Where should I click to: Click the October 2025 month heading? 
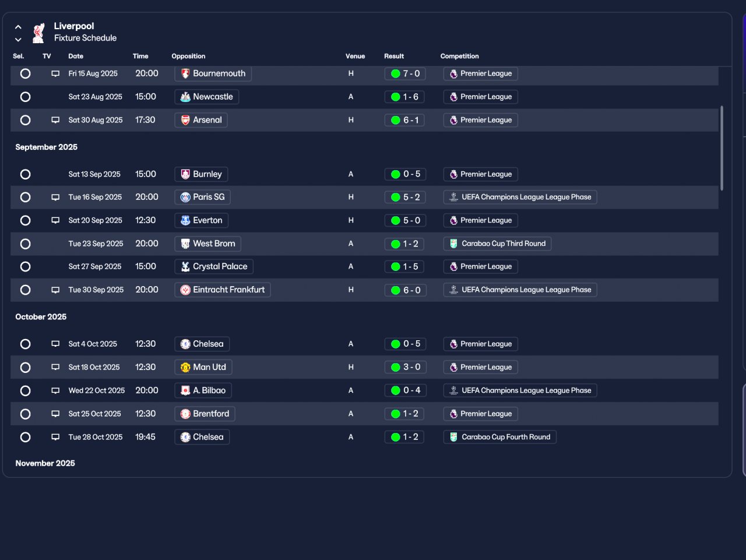(41, 317)
